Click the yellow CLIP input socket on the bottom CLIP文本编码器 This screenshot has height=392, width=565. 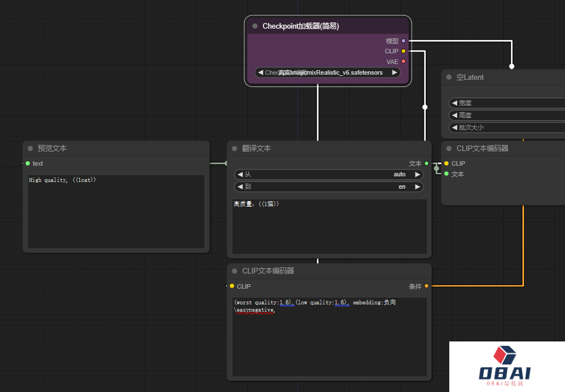(x=232, y=286)
